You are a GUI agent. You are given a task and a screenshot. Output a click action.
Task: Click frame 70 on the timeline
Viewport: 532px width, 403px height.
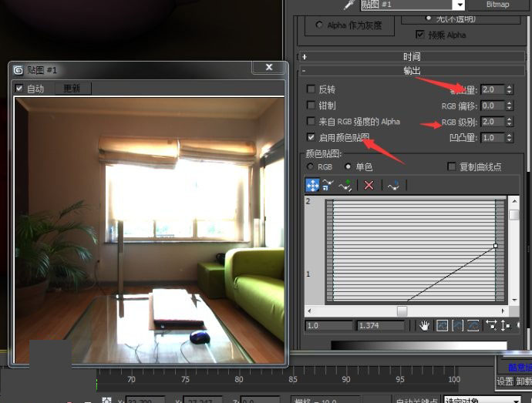click(131, 379)
